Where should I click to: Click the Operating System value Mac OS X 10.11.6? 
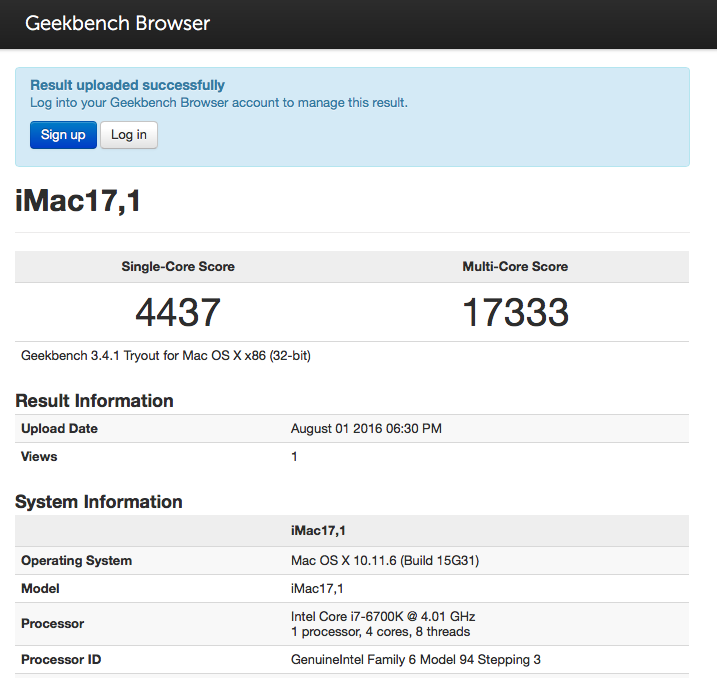coord(384,561)
